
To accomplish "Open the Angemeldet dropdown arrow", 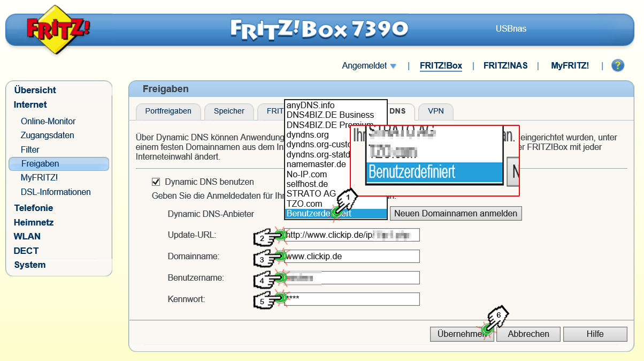I will (x=393, y=66).
